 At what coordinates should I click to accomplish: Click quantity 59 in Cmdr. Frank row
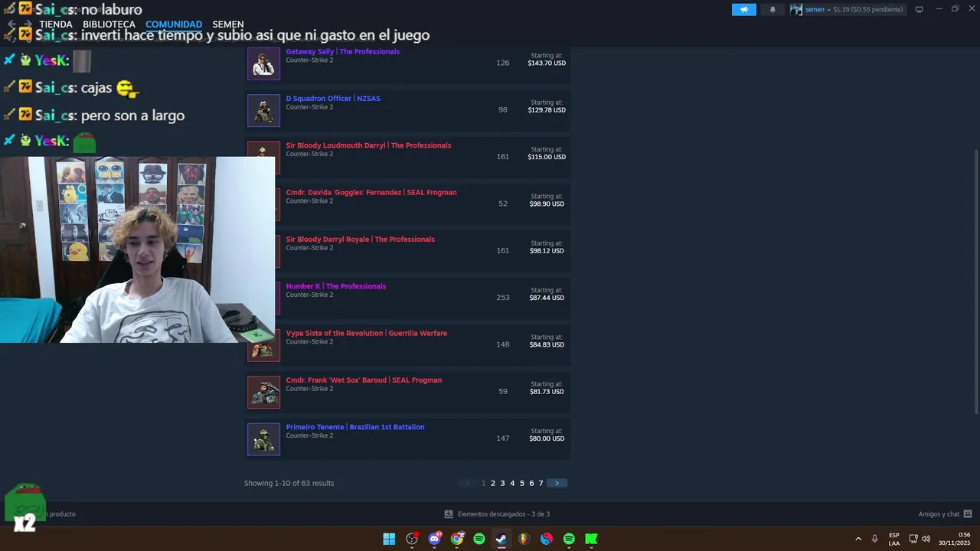pos(503,392)
